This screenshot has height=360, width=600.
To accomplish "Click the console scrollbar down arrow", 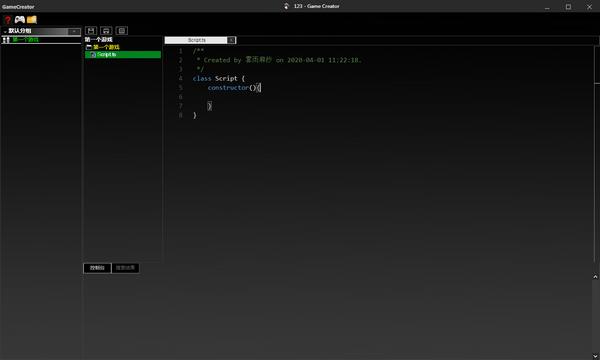I will 595,355.
